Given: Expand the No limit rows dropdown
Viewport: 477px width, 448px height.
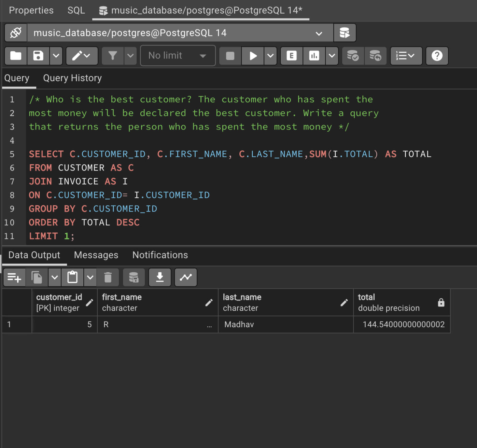Looking at the screenshot, I should click(x=178, y=56).
